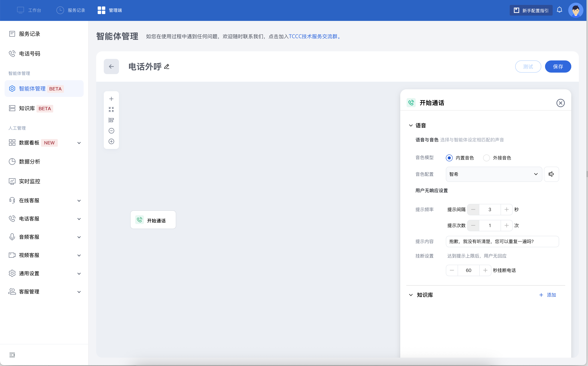This screenshot has width=588, height=366.
Task: Open 知识库 in the sidebar
Action: point(27,109)
